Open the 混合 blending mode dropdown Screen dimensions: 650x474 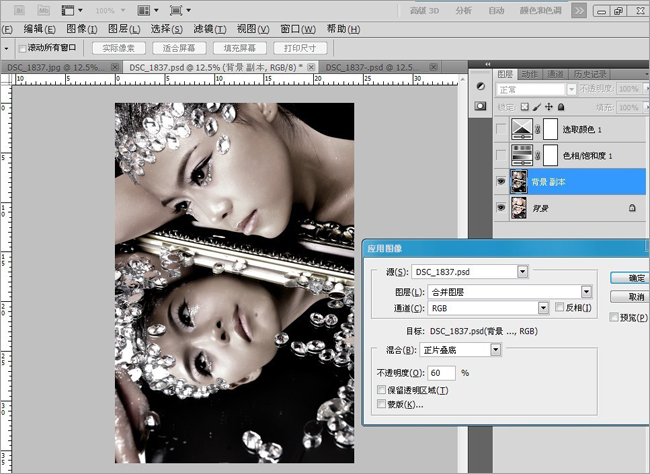tap(496, 350)
